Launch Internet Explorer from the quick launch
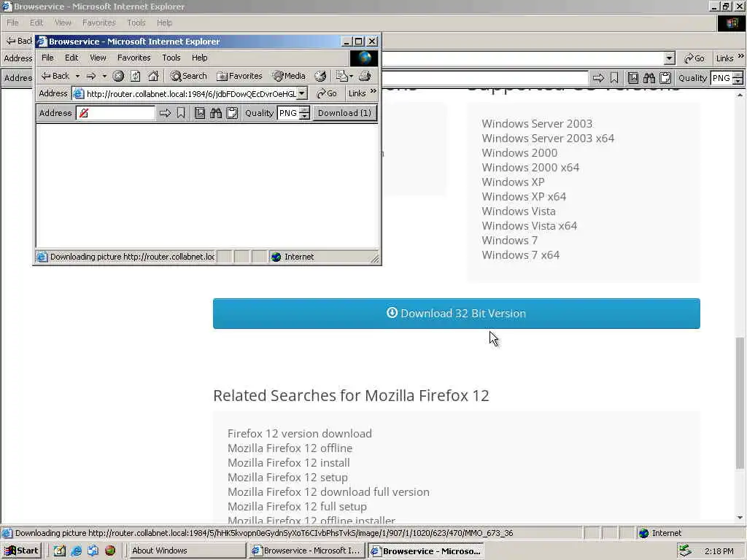Screen dimensions: 747x560 tap(76, 551)
